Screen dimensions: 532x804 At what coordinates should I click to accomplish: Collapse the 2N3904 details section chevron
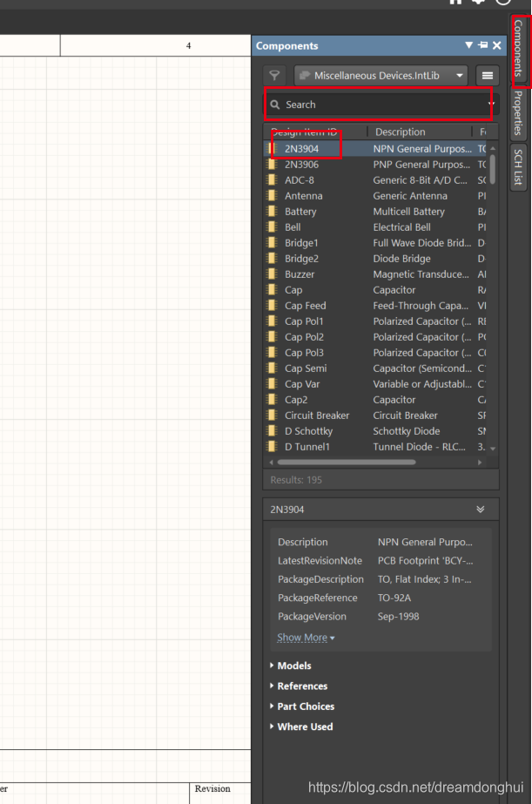coord(481,510)
